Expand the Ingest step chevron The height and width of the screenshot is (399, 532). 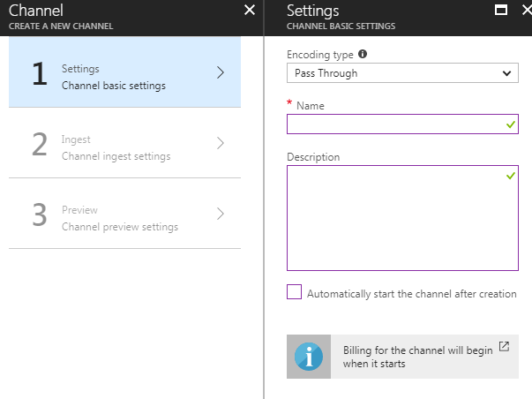[x=221, y=143]
